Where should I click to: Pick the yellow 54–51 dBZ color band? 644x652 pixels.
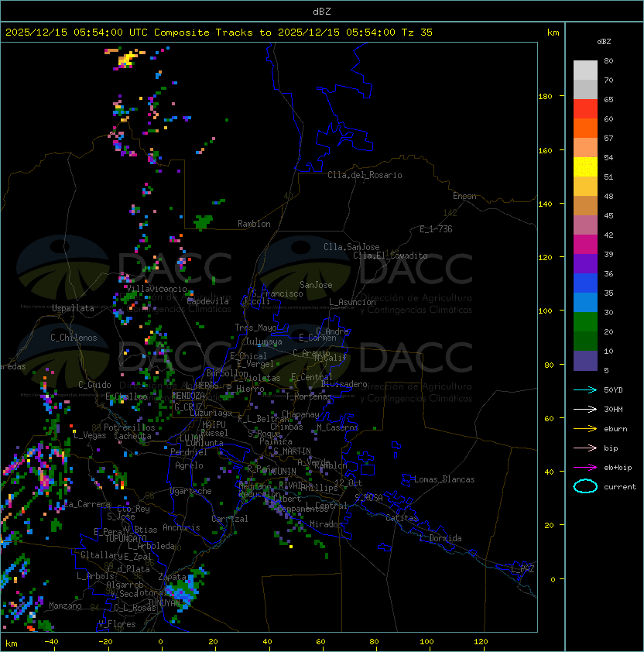coord(585,167)
